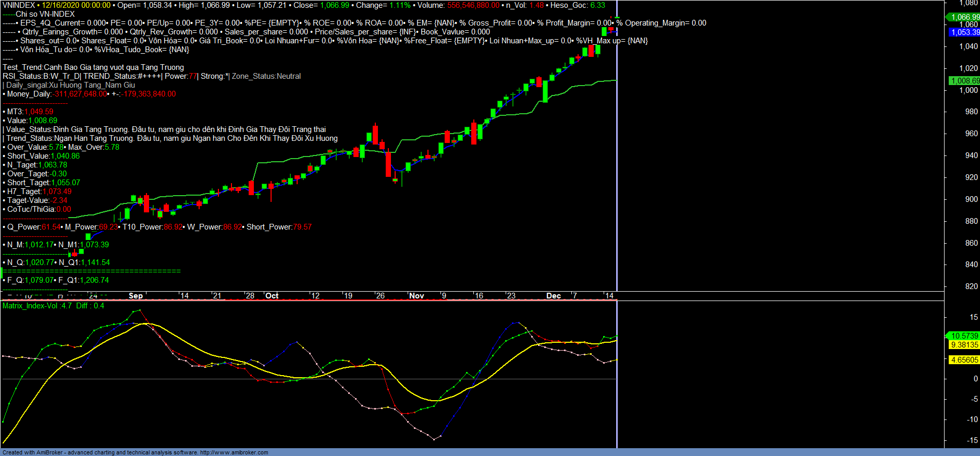Click the Nov label on date axis
Screen dimensions: 980x456
tap(416, 296)
